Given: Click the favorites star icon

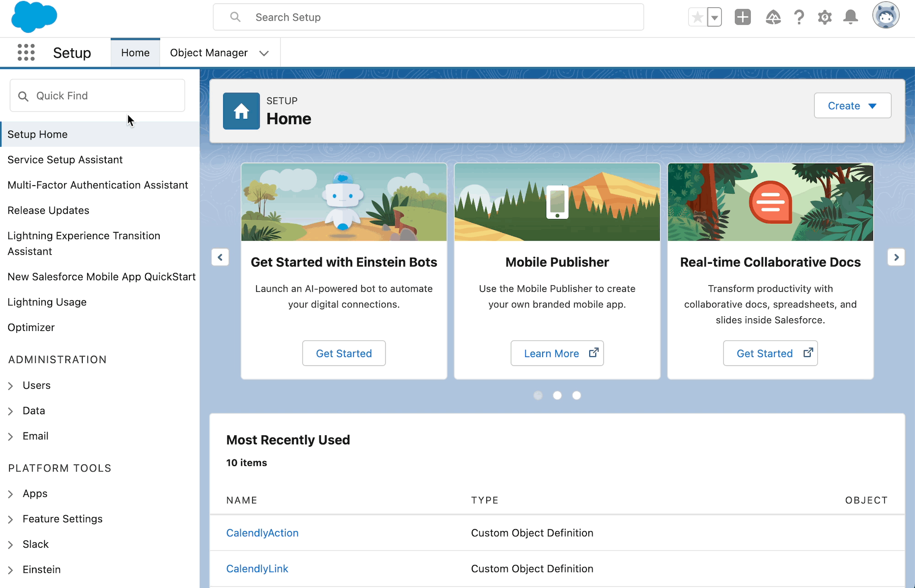Looking at the screenshot, I should click(x=697, y=17).
